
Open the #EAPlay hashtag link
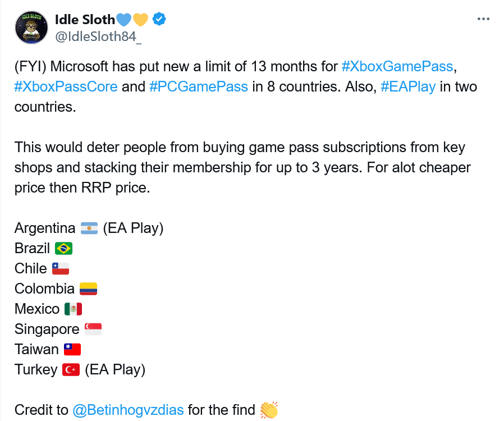(x=408, y=87)
